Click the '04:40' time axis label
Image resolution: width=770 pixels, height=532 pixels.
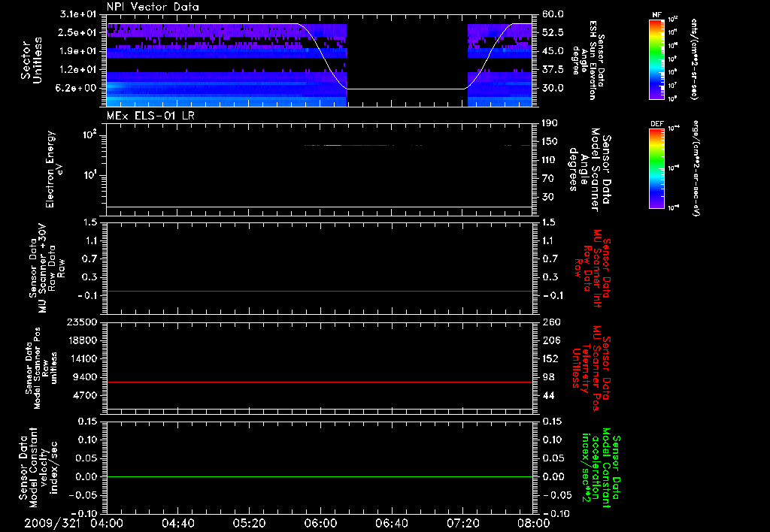click(178, 523)
